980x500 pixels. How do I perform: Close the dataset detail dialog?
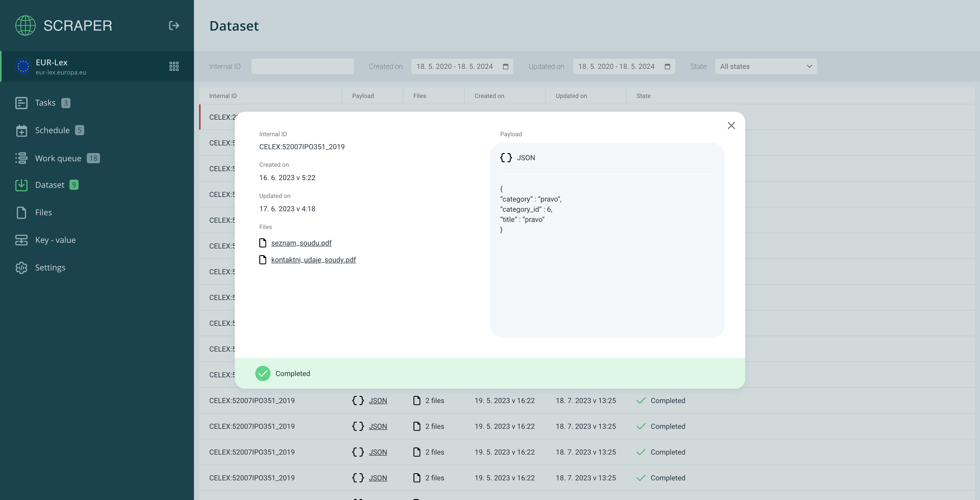[x=731, y=126]
